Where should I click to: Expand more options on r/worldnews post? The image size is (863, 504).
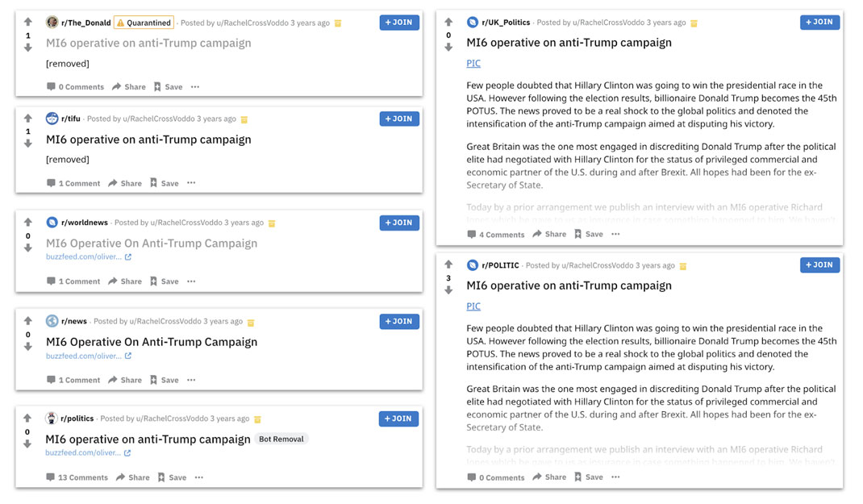click(191, 281)
